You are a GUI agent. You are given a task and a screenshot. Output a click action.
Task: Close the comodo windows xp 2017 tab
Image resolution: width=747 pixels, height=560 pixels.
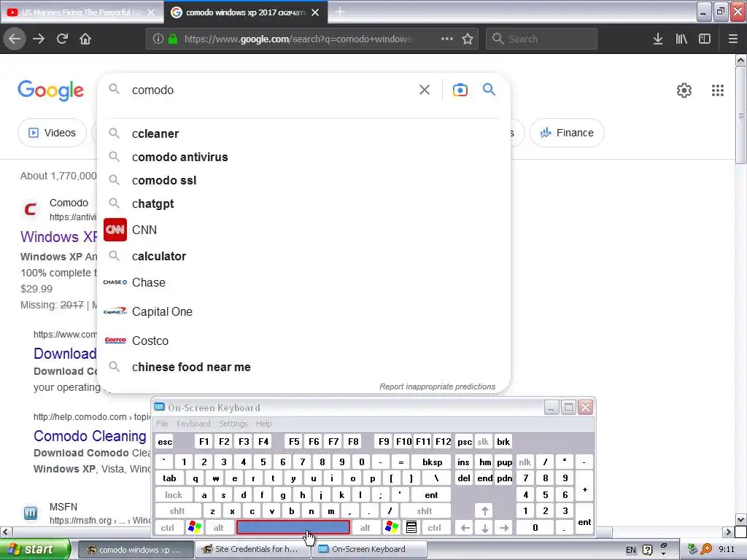tap(315, 12)
